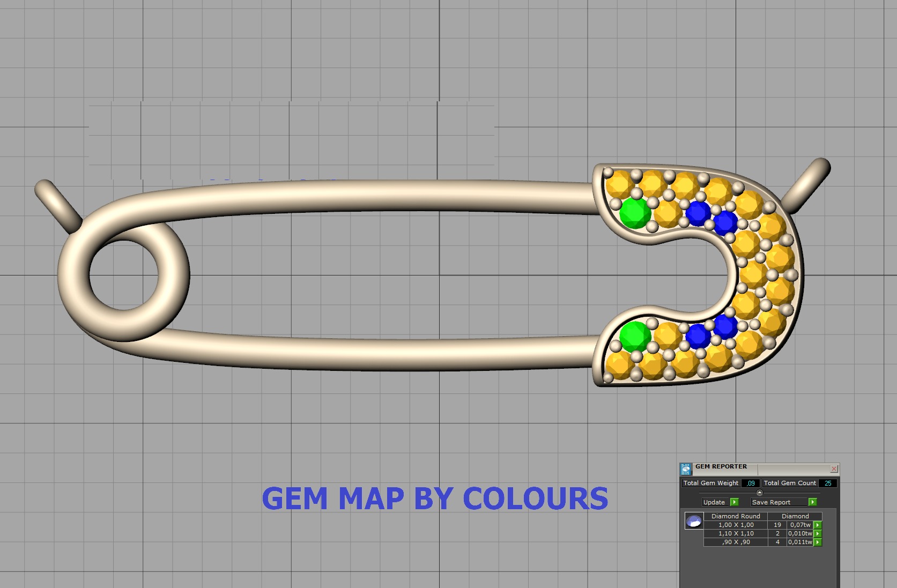
Task: Click the GEM REPORTER title bar text
Action: click(721, 467)
